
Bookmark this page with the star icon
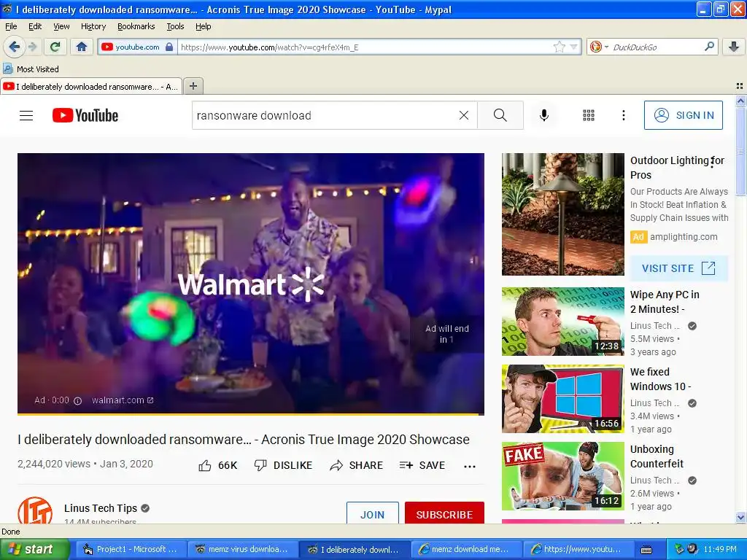560,47
